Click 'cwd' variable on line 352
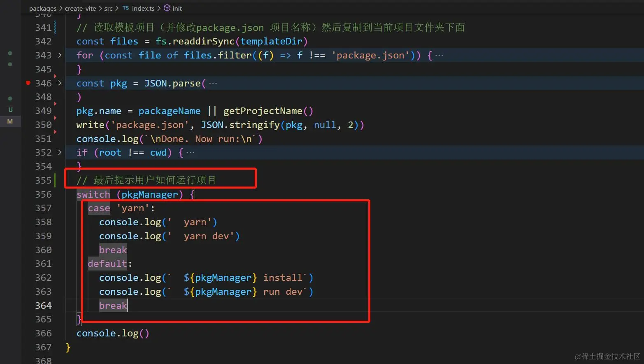 (158, 152)
